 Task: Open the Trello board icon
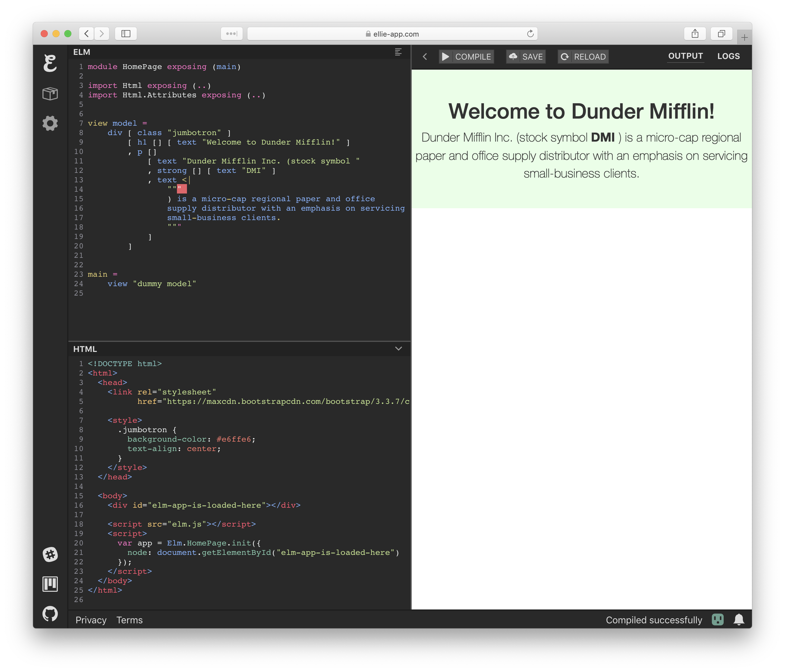(50, 584)
